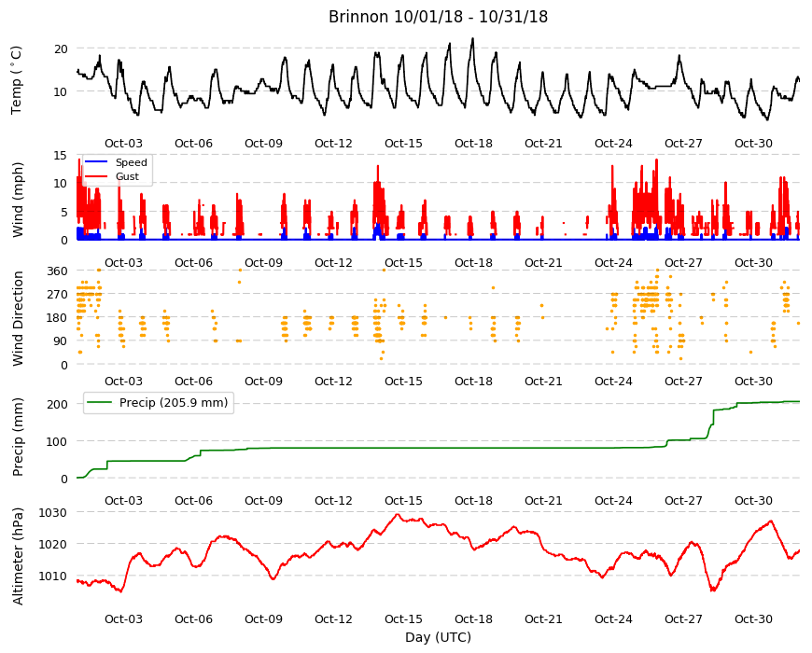Click the 200 precipitation tick label
Screen dimensions: 812x653
58,404
